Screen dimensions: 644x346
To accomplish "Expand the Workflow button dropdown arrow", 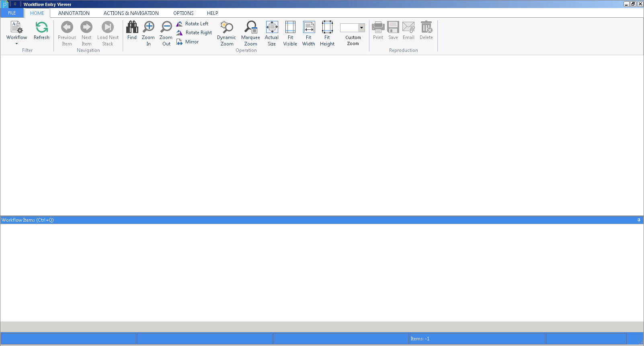I will tap(16, 44).
